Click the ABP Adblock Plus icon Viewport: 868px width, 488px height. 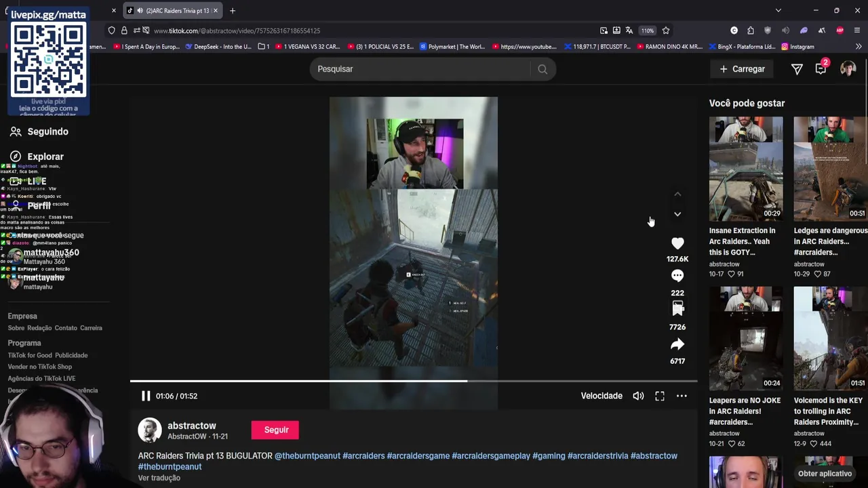click(x=840, y=30)
